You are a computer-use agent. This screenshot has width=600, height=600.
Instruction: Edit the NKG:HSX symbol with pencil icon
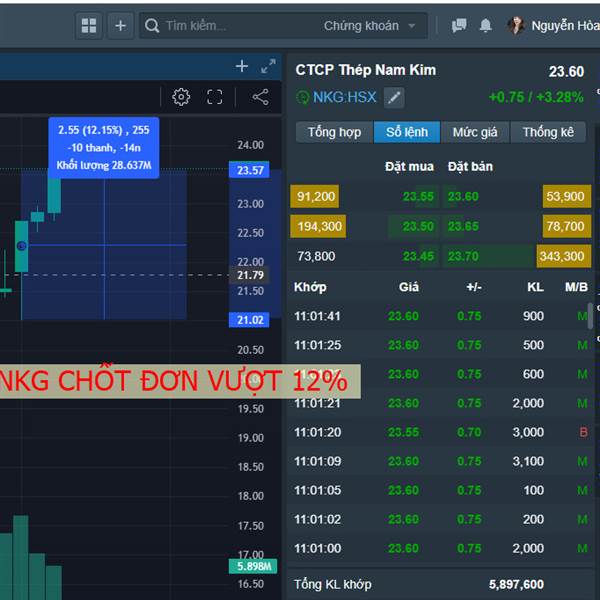(394, 98)
